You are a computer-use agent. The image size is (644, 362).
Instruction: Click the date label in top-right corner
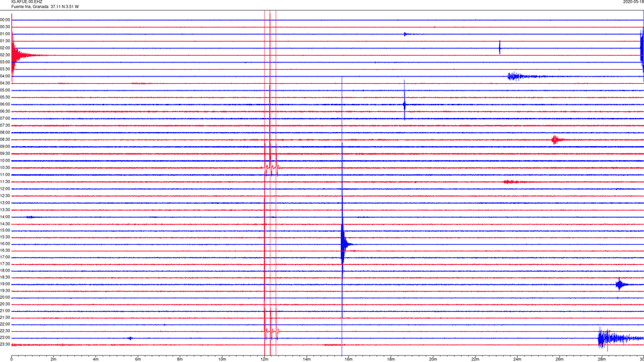(633, 2)
